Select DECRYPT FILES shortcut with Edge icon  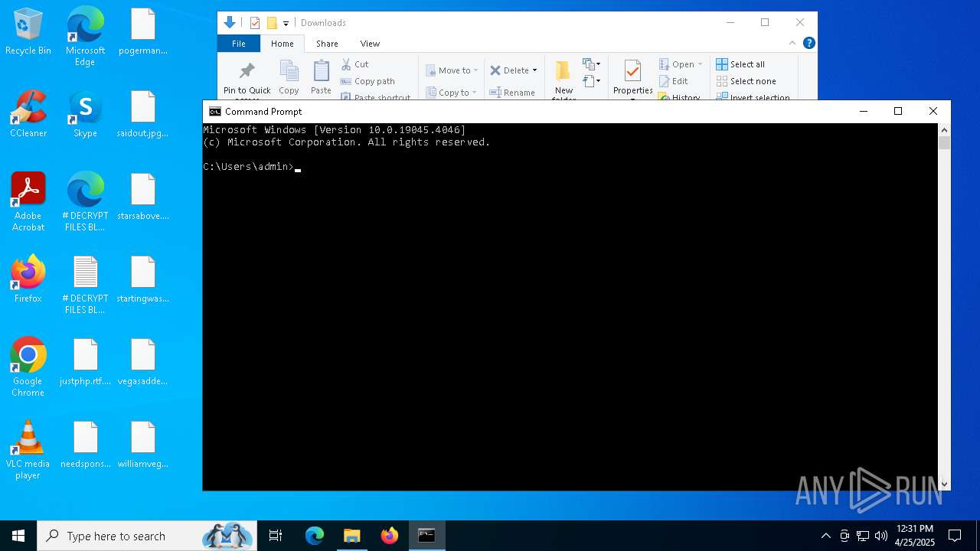pos(85,202)
